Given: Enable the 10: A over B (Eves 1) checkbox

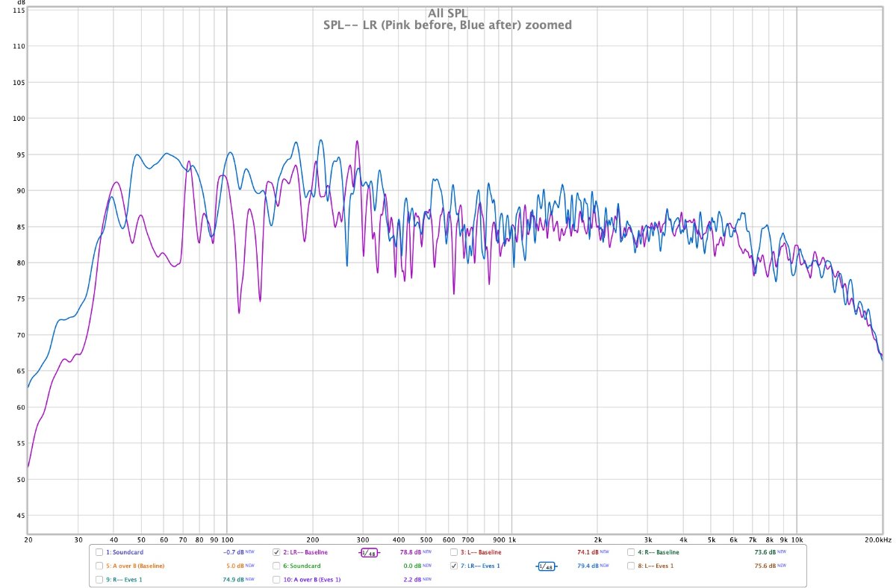Looking at the screenshot, I should pos(277,580).
